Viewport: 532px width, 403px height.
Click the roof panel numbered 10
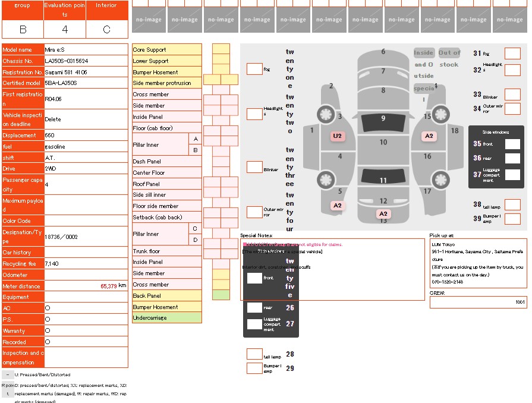pos(383,149)
